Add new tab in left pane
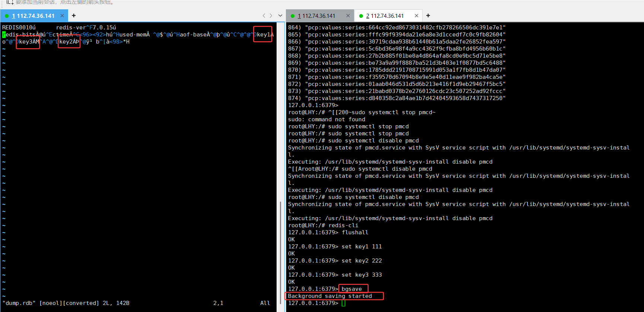This screenshot has height=312, width=644. pos(74,16)
